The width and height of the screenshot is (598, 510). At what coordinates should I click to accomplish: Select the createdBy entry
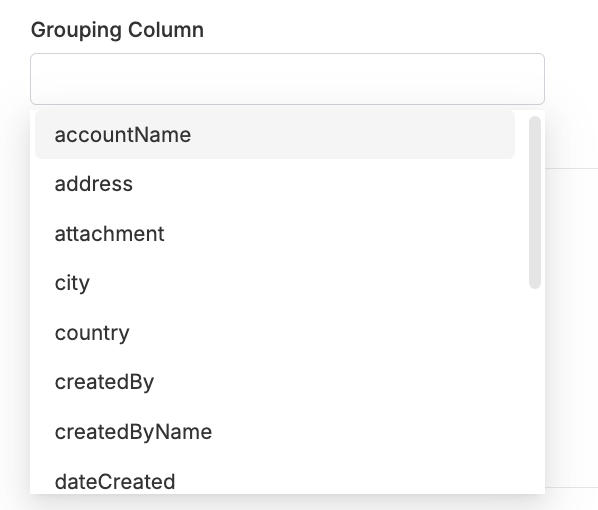pos(275,382)
